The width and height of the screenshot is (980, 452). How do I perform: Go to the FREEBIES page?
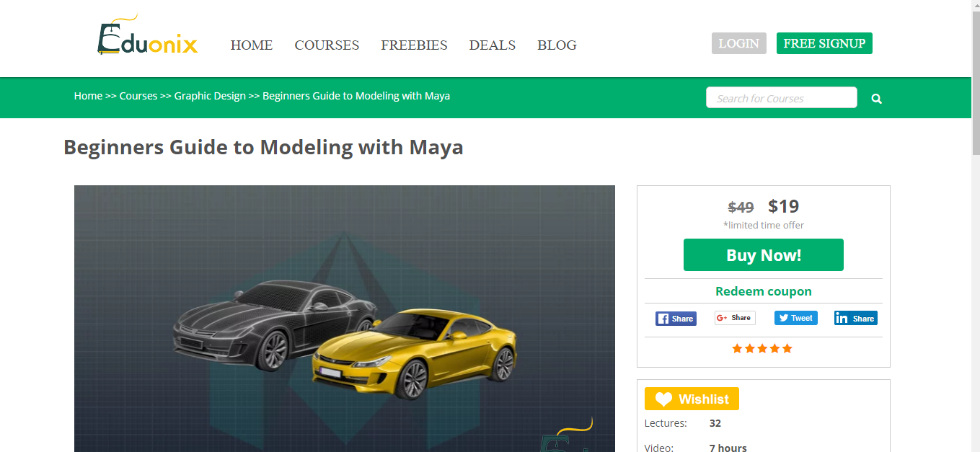coord(414,45)
